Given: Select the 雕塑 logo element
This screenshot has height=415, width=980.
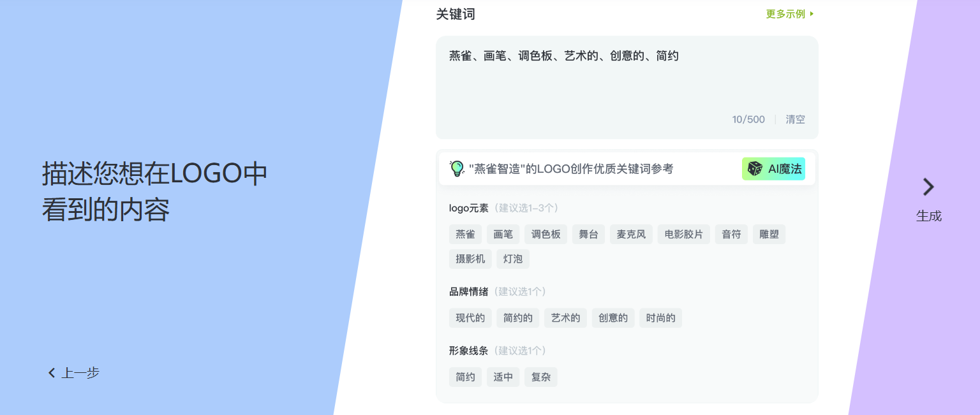Looking at the screenshot, I should coord(769,234).
